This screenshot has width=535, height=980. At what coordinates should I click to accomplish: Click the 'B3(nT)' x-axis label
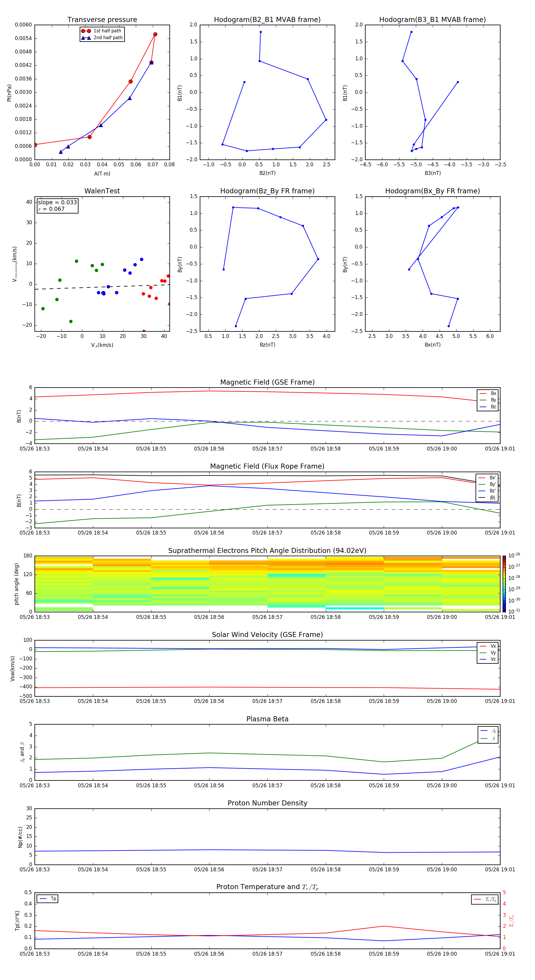tap(432, 173)
